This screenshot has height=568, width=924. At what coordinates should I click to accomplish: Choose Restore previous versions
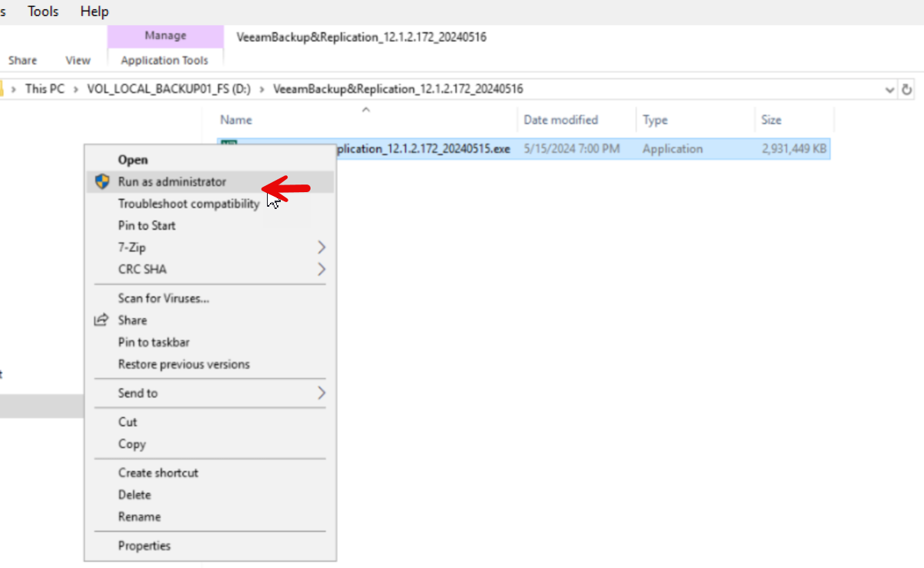pyautogui.click(x=210, y=364)
